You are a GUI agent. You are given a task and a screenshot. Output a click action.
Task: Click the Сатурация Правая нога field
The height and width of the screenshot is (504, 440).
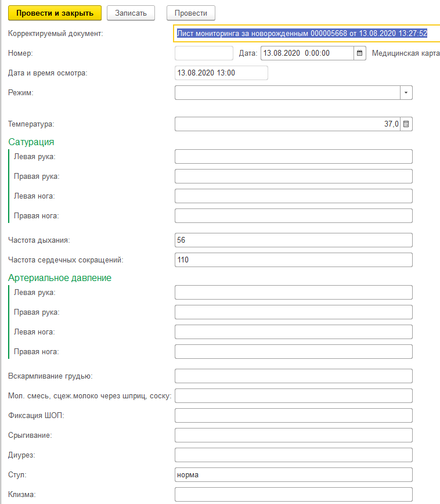[293, 216]
